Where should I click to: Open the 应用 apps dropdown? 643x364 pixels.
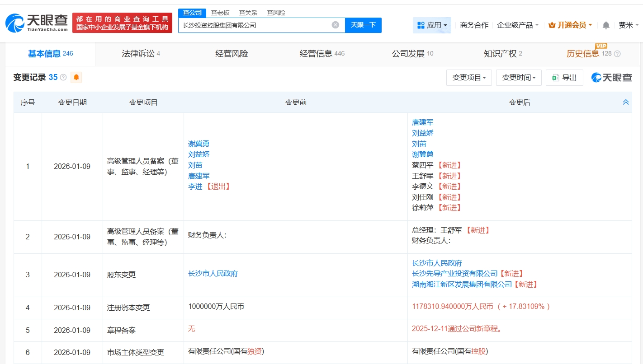pos(432,25)
